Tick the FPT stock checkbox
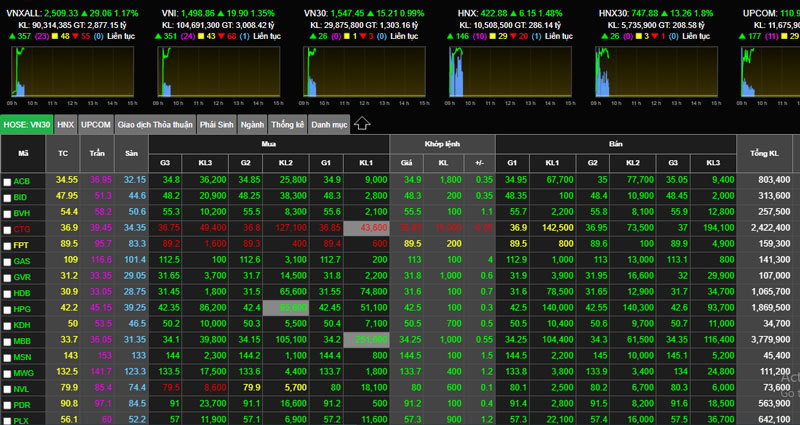Viewport: 800px width, 425px height. click(8, 244)
